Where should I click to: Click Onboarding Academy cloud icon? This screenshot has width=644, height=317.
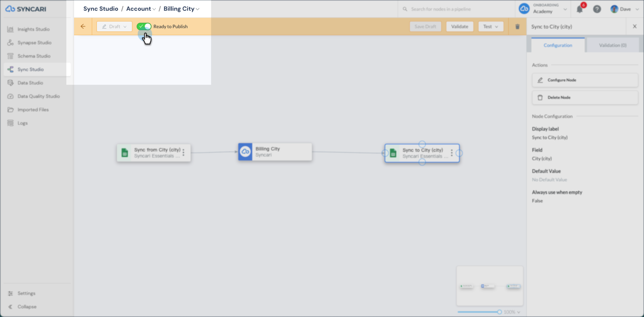tap(524, 9)
